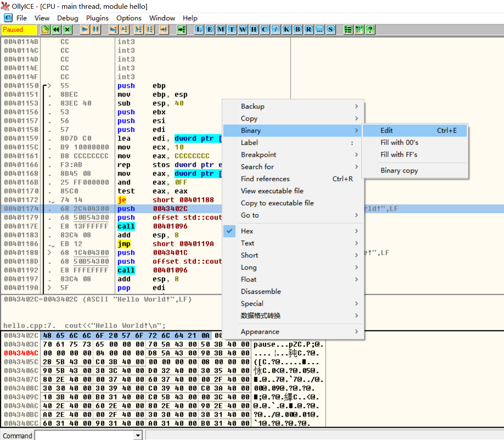Open the Log window (L) button

pyautogui.click(x=199, y=29)
